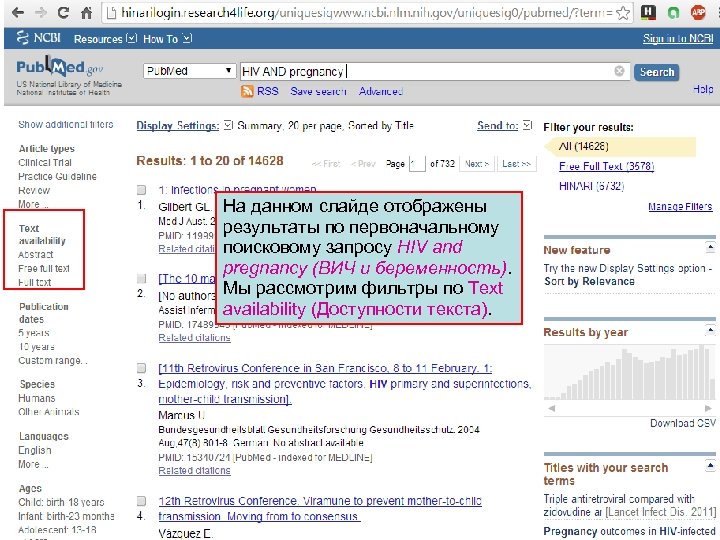Open the Resources dropdown menu
720x540 pixels.
pyautogui.click(x=105, y=39)
